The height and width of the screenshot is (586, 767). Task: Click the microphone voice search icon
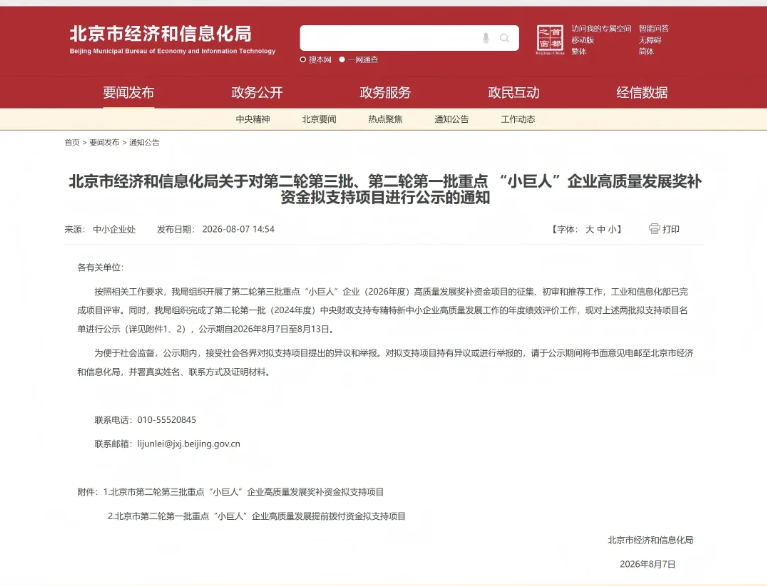pos(486,38)
